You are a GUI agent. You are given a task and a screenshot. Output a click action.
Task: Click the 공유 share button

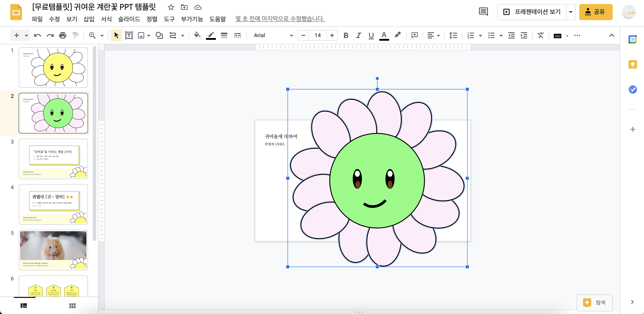point(595,12)
